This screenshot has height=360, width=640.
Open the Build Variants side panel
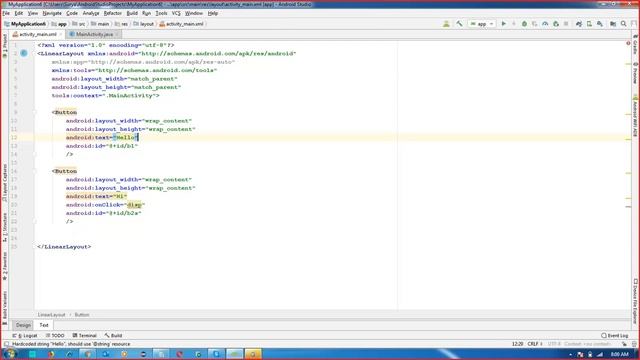4,307
